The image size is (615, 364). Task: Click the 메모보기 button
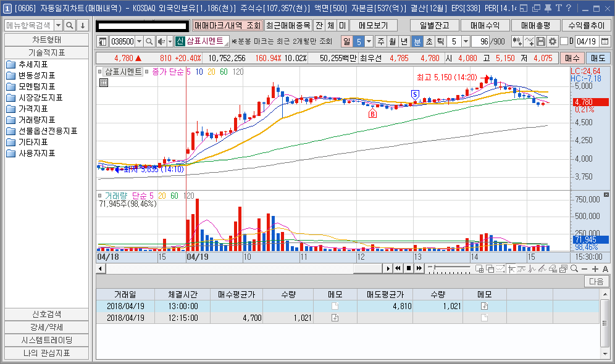(374, 25)
